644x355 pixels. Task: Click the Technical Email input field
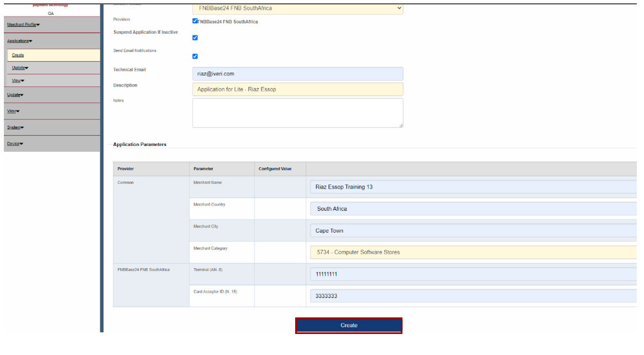297,74
